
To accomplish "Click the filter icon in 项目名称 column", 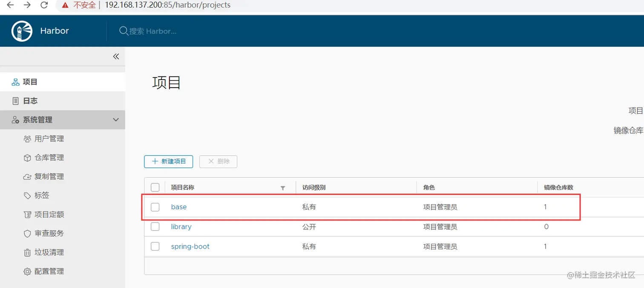I will 282,188.
